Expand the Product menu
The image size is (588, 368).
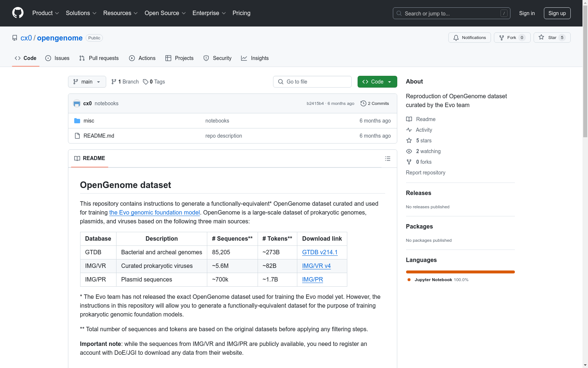pos(46,13)
